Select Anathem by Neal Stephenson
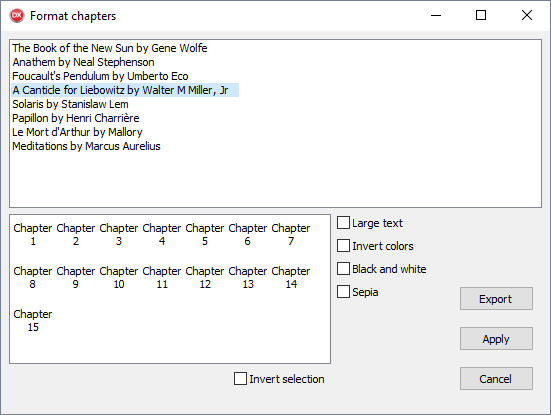The image size is (551, 415). tap(83, 62)
